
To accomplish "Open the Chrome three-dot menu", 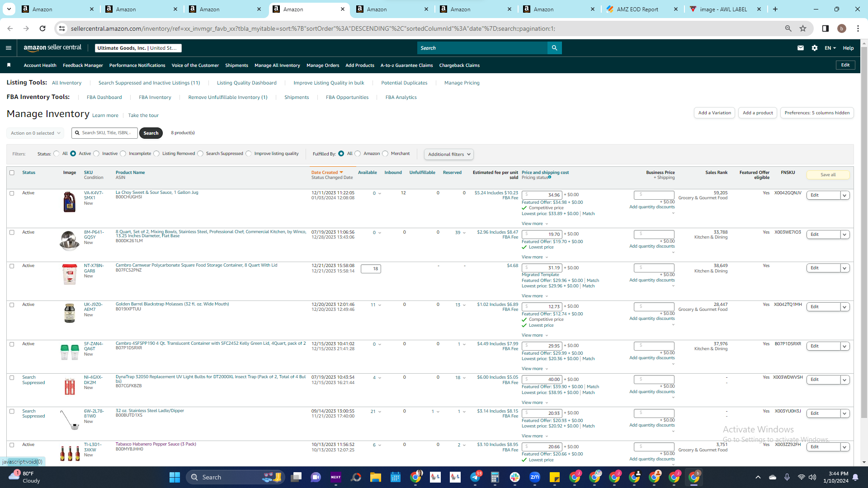I will pyautogui.click(x=858, y=28).
